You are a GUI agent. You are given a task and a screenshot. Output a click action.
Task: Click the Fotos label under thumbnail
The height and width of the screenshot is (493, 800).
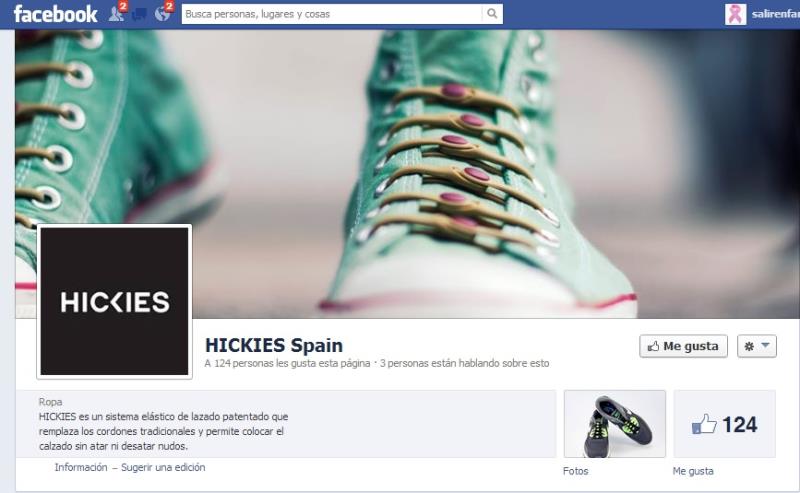(576, 471)
